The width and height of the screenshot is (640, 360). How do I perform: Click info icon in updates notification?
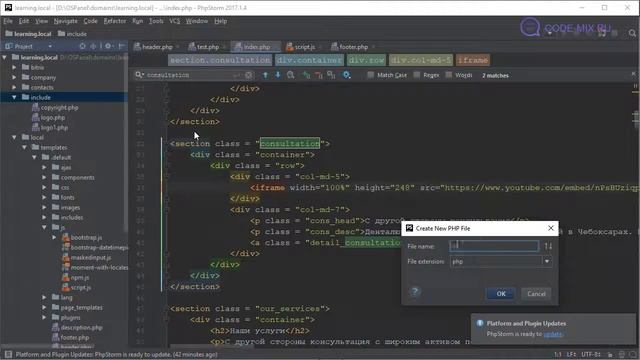[480, 323]
